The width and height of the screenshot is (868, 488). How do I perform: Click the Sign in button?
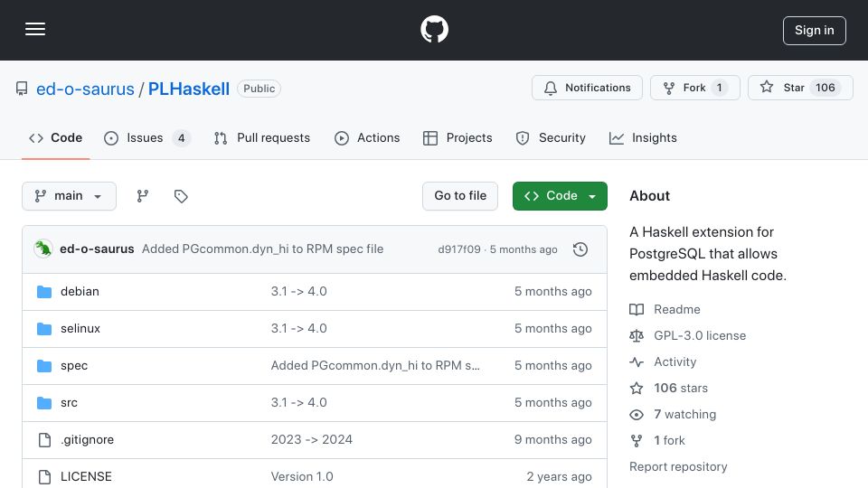tap(814, 31)
